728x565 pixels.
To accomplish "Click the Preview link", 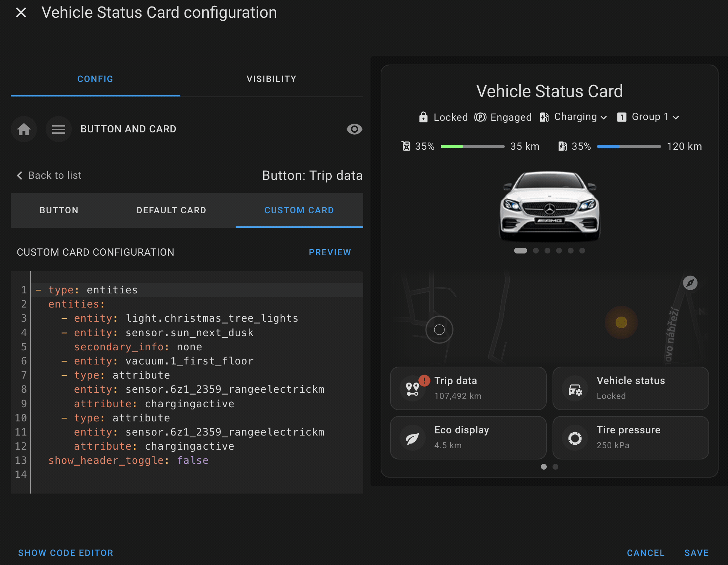I will pos(330,252).
